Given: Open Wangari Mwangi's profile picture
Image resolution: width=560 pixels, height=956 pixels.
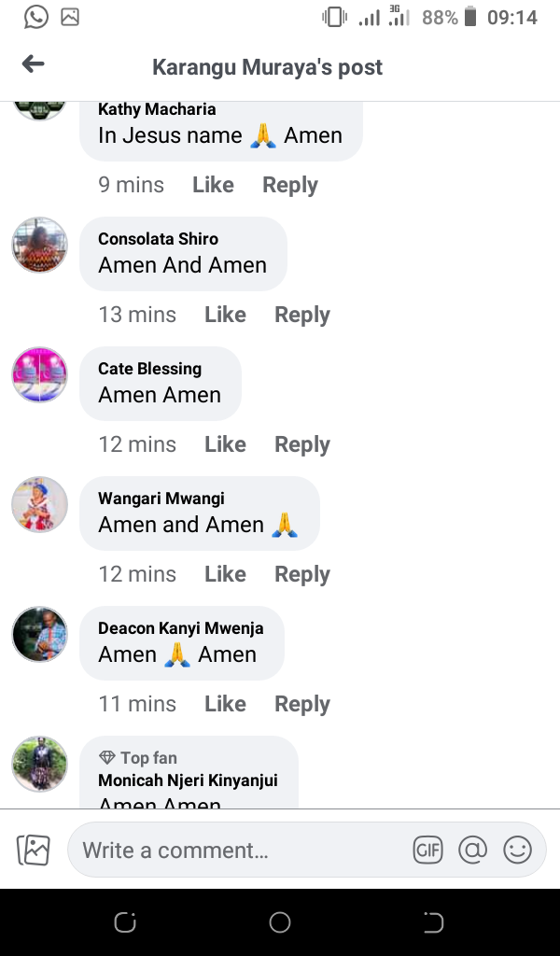Looking at the screenshot, I should (39, 505).
